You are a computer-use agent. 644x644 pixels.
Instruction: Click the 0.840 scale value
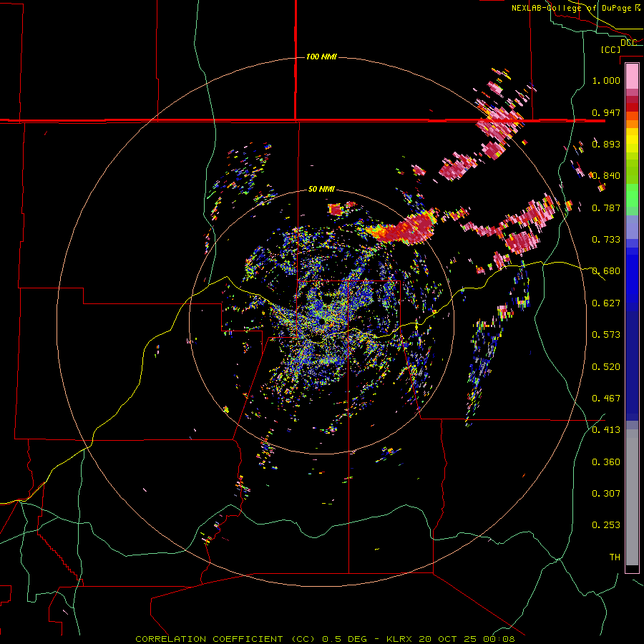606,176
